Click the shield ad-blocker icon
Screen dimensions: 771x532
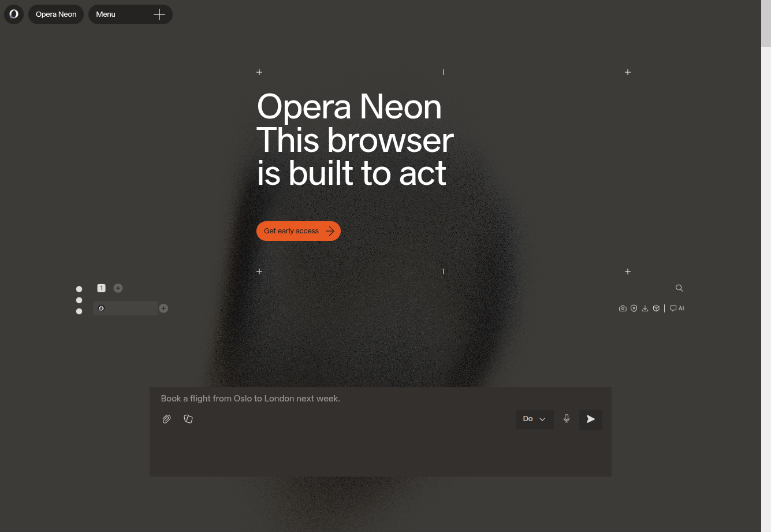634,308
